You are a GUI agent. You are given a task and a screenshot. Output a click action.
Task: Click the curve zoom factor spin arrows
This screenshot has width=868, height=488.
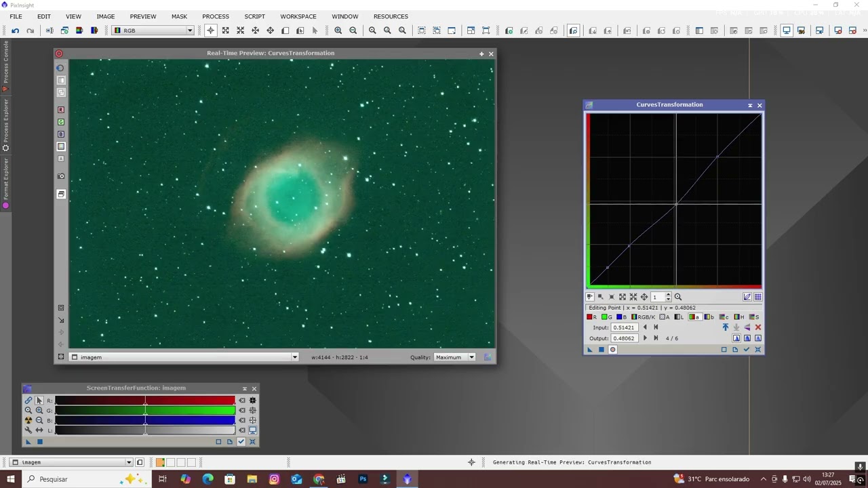pyautogui.click(x=668, y=297)
